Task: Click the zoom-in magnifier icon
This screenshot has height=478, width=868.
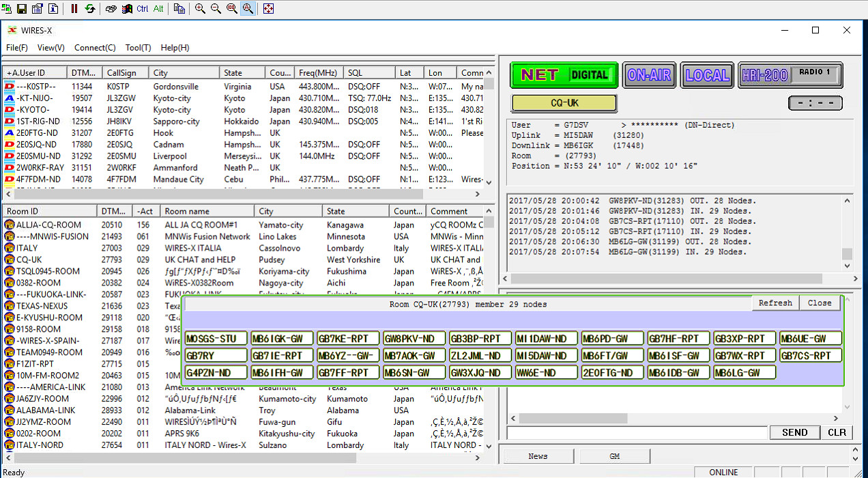Action: point(199,9)
